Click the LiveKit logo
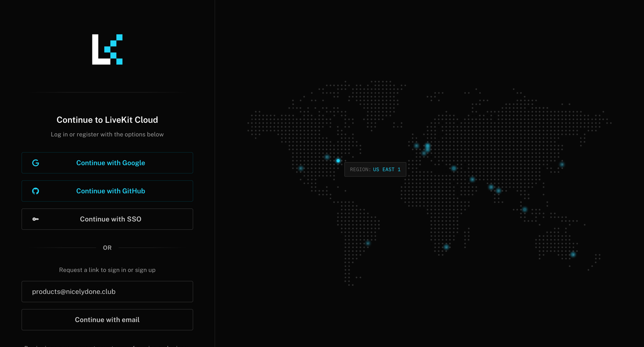The width and height of the screenshot is (644, 347). 107,49
